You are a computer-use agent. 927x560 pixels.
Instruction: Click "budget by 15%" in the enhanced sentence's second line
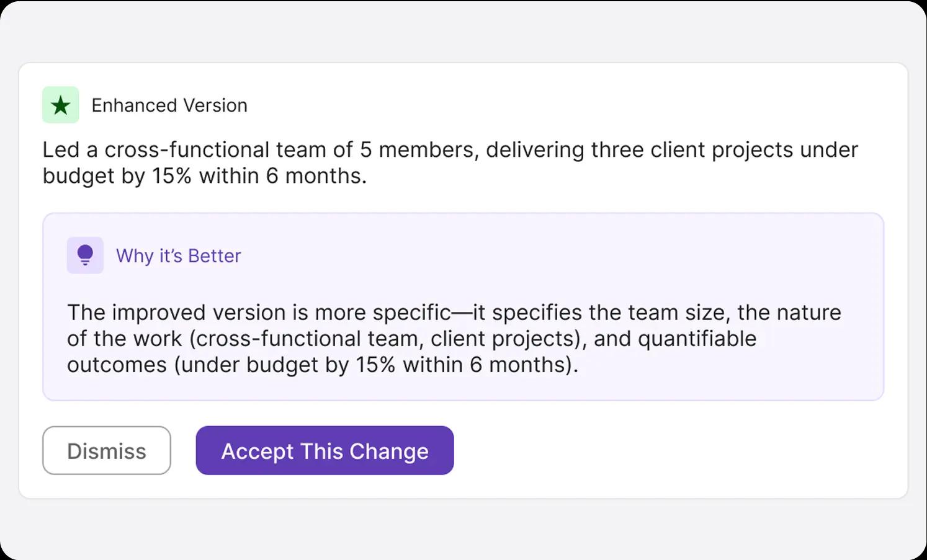coord(117,176)
